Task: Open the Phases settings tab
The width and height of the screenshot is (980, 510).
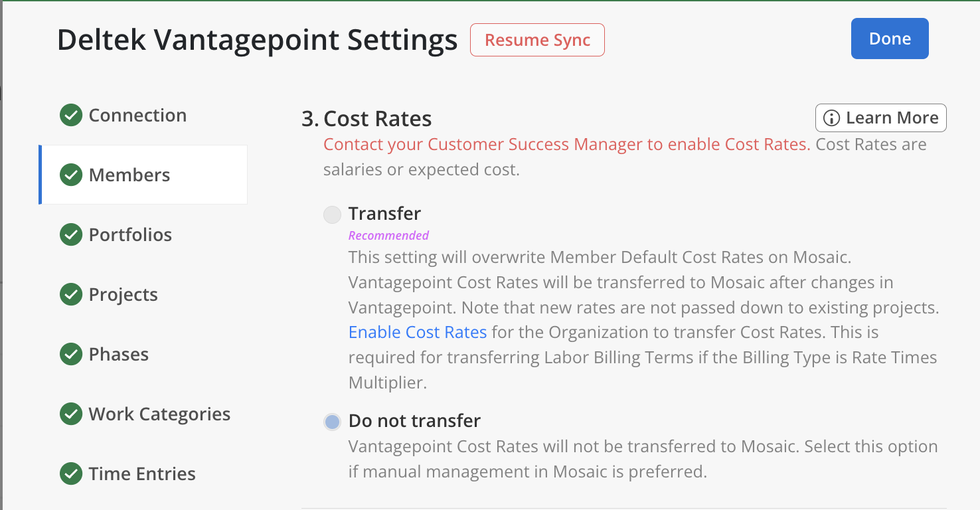Action: click(119, 355)
